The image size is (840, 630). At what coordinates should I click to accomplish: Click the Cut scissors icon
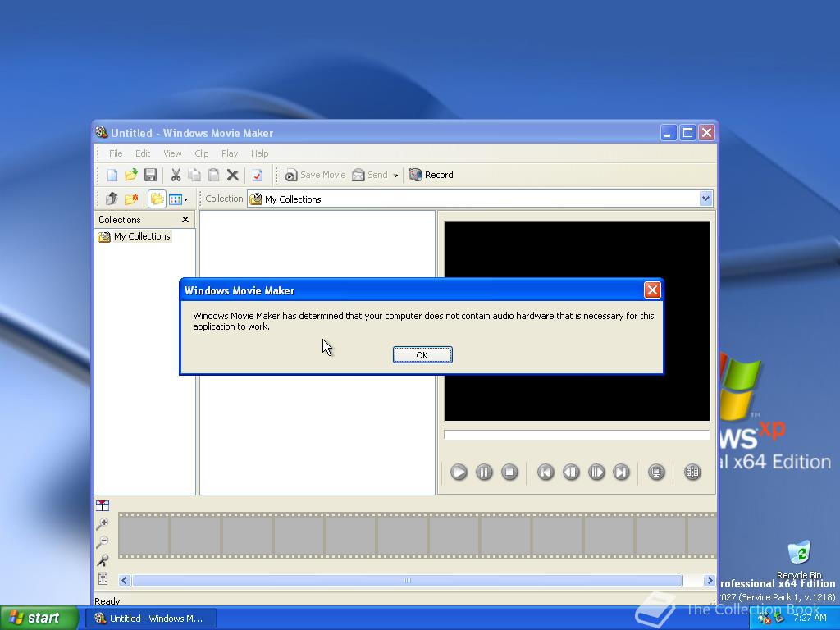click(x=176, y=175)
